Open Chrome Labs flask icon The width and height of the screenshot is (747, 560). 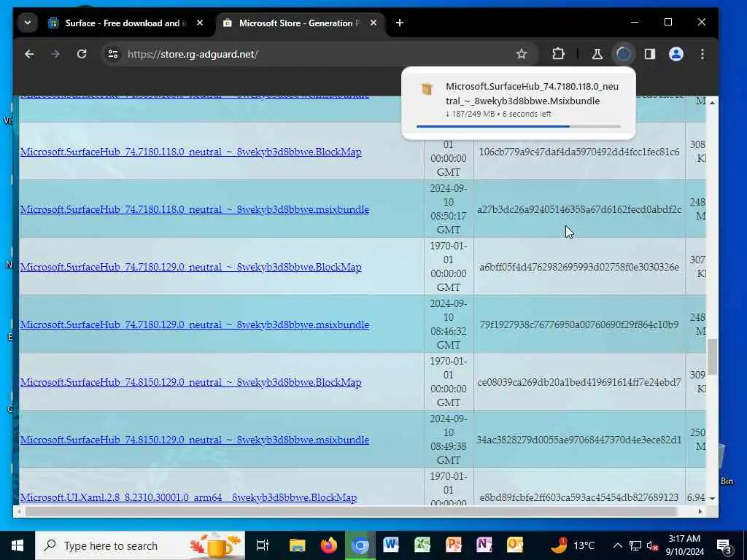(597, 54)
